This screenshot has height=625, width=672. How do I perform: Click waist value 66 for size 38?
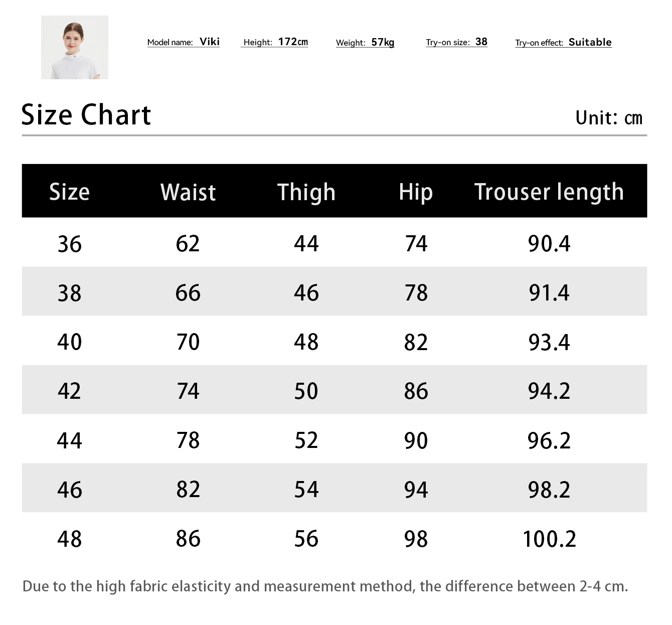coord(188,293)
